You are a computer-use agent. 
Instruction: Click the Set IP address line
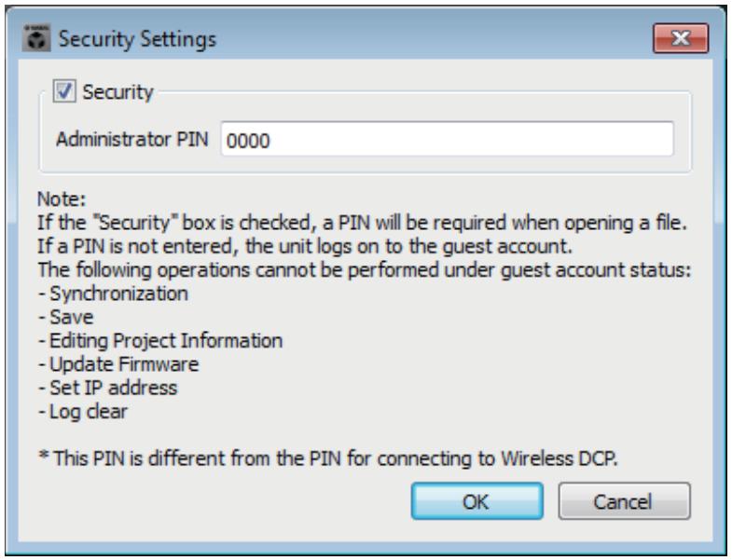coord(108,388)
